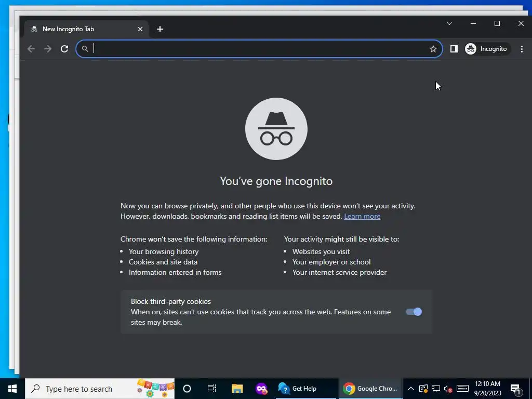The image size is (532, 399).
Task: Click 'Cookies and site data' bullet text
Action: (163, 262)
